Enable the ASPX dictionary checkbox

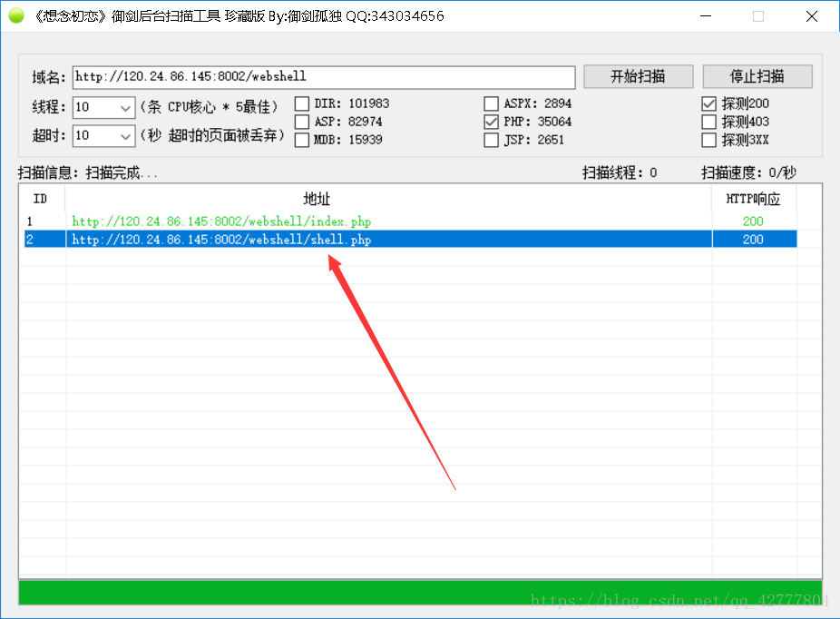point(492,103)
